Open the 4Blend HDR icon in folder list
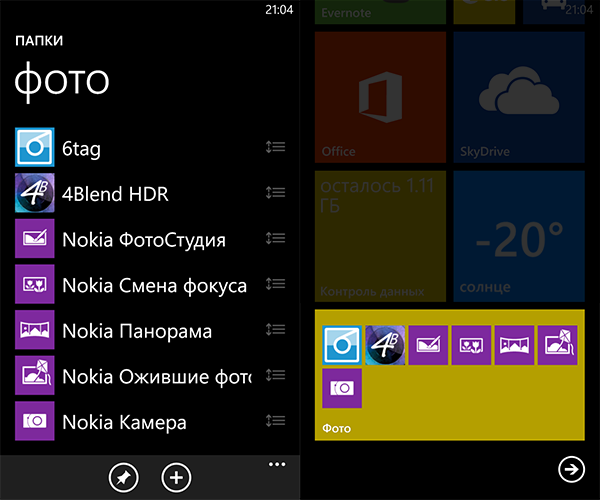 click(x=34, y=193)
